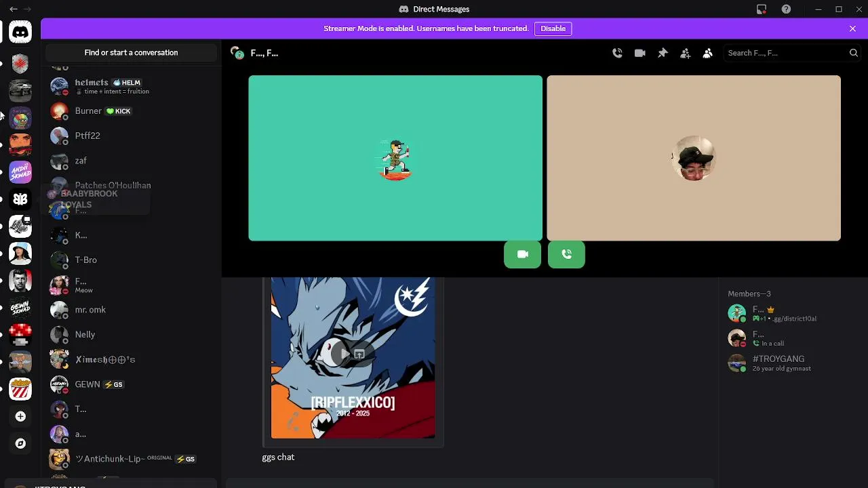This screenshot has width=868, height=488.
Task: Open the black-and-white bearded man server
Action: tap(20, 281)
